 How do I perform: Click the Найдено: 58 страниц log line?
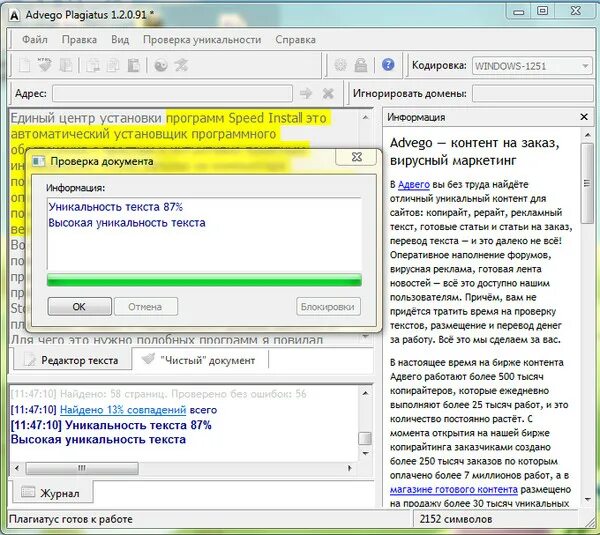pos(158,394)
